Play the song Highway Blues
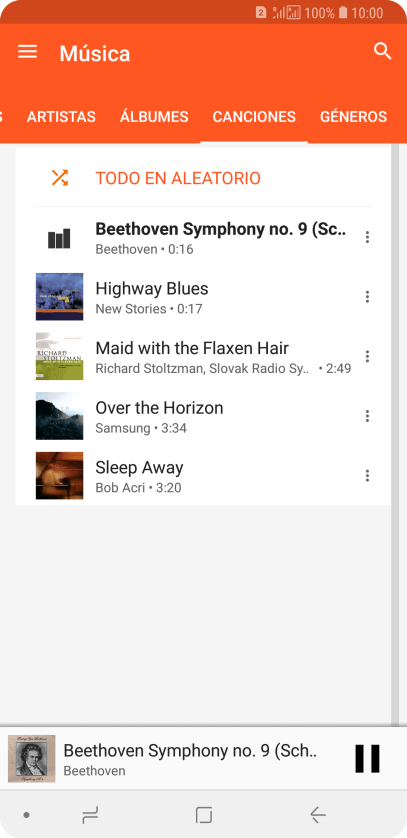This screenshot has height=838, width=407. click(x=204, y=297)
